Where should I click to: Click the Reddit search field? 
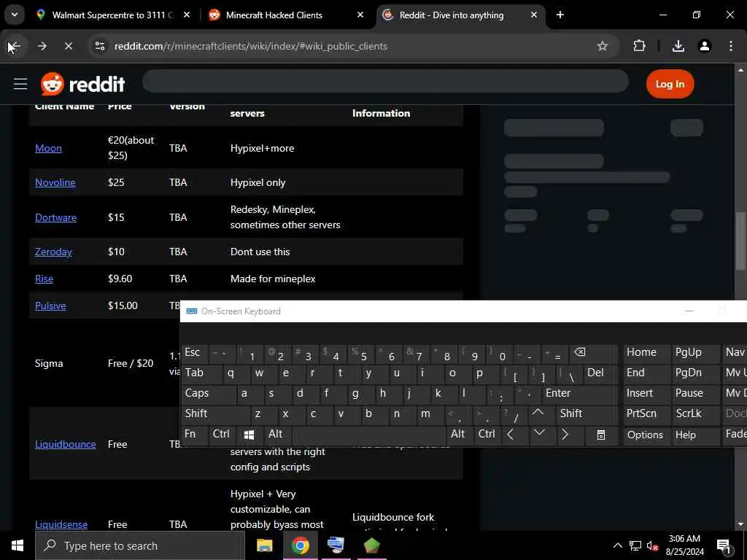click(385, 81)
